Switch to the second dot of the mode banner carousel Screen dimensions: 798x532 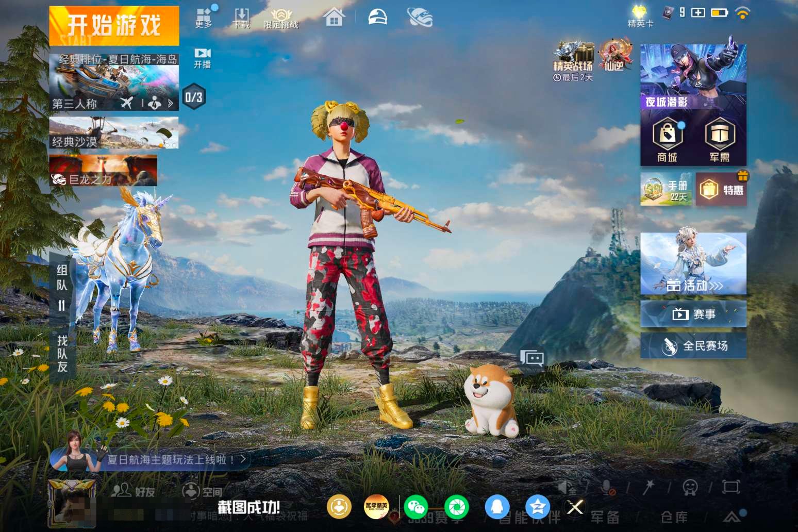click(168, 145)
